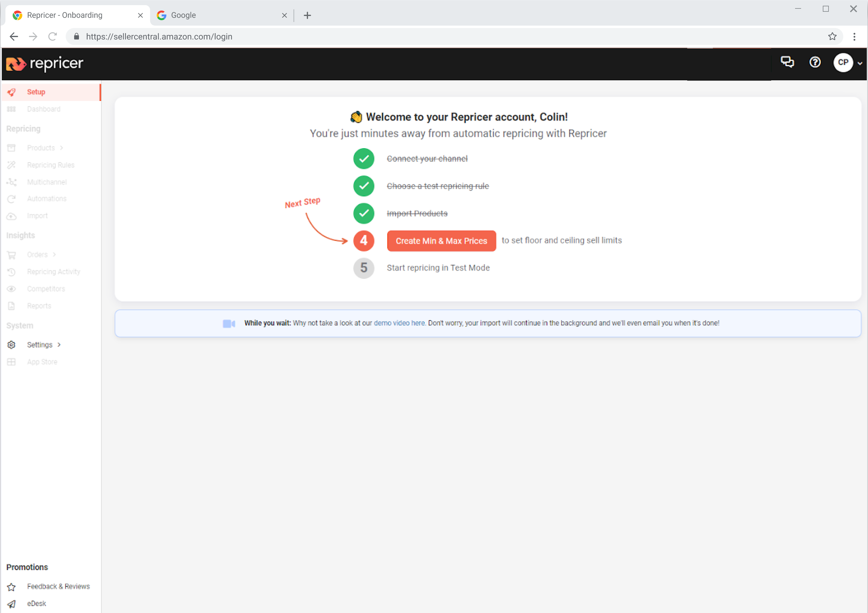The height and width of the screenshot is (613, 868).
Task: Bookmark this page with star icon
Action: (x=832, y=37)
